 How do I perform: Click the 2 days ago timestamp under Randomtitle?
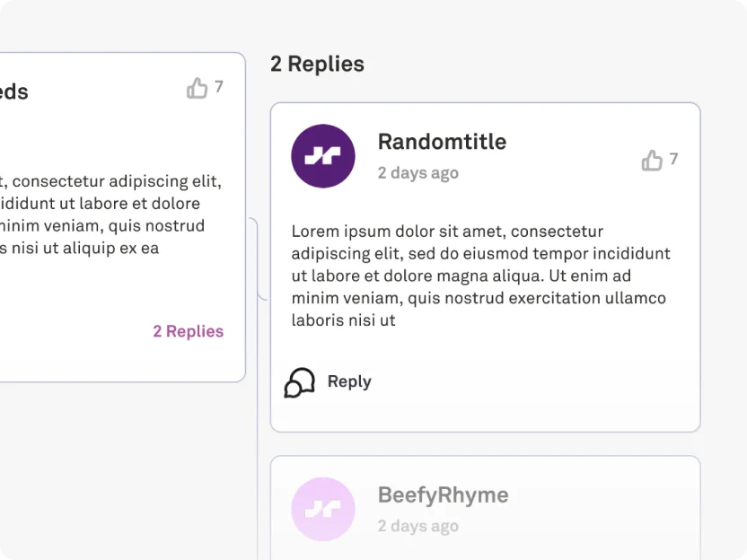click(x=418, y=173)
